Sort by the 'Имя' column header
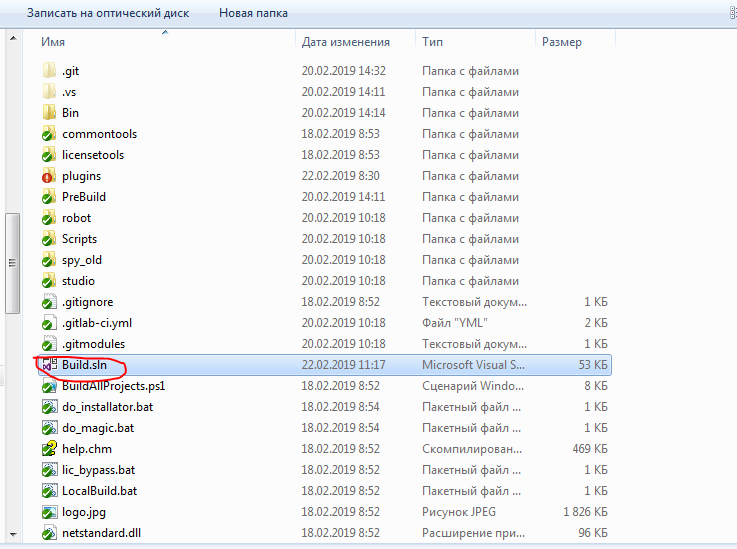737x549 pixels. 159,42
